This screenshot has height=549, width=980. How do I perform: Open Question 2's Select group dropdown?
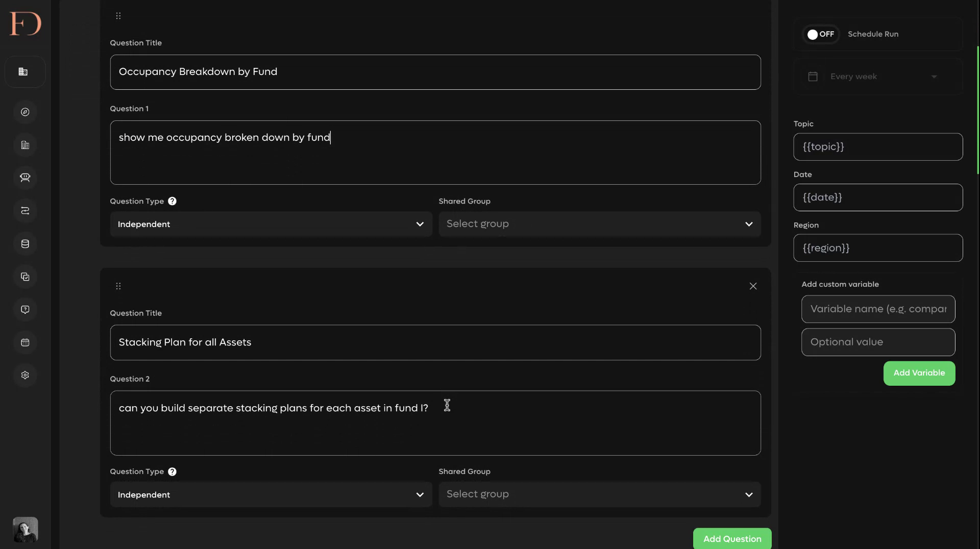click(600, 494)
